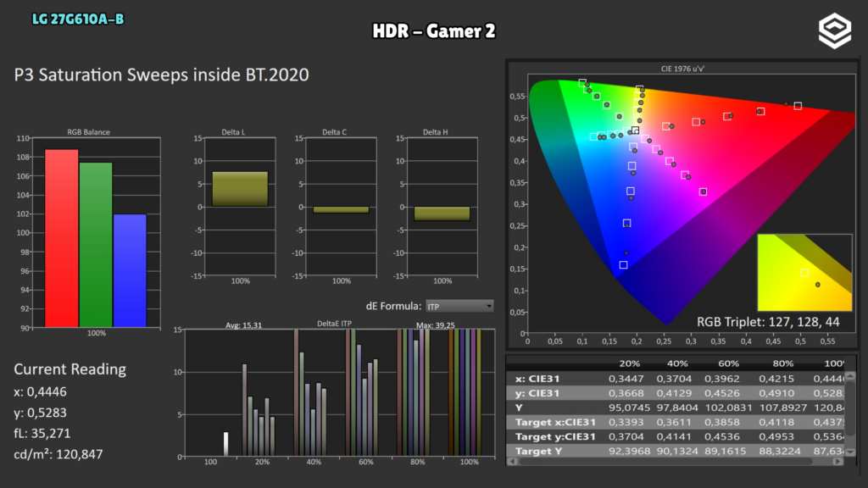This screenshot has height=488, width=868.
Task: Click cell '0,4953' in Target y:CIE31 row
Action: [x=776, y=436]
